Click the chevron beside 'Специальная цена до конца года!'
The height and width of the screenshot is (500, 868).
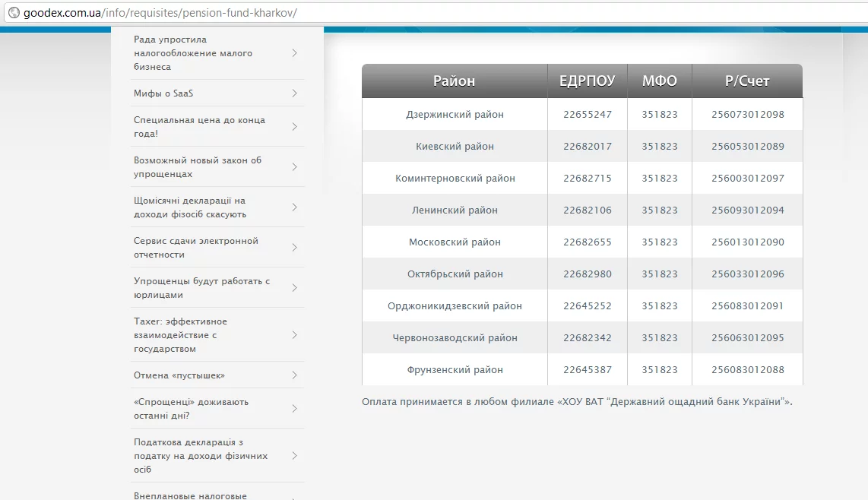click(x=294, y=127)
